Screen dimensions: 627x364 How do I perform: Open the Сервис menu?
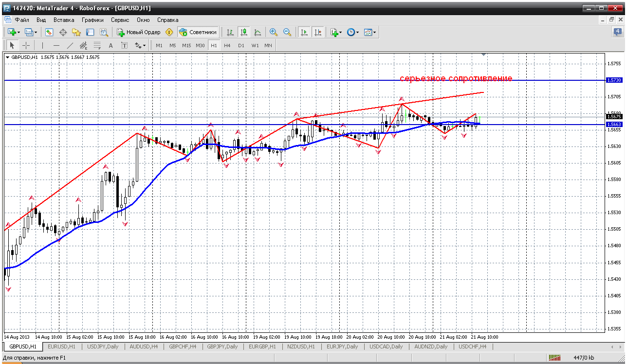click(120, 20)
